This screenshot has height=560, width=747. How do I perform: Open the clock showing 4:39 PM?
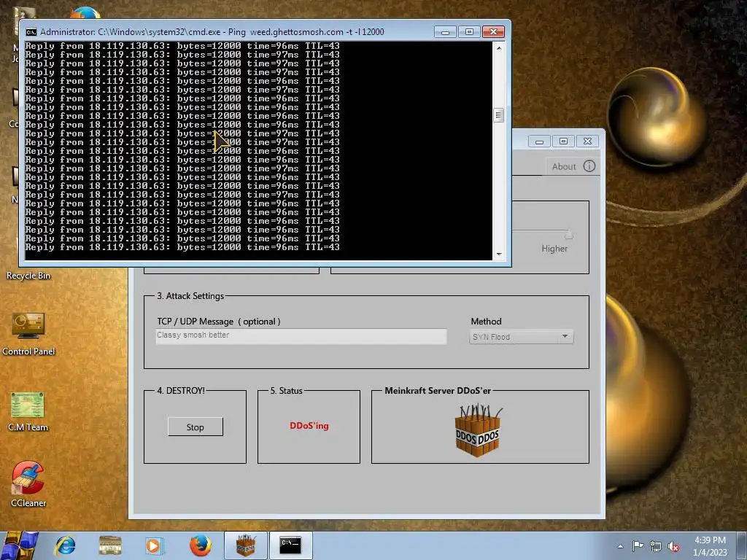[x=710, y=546]
